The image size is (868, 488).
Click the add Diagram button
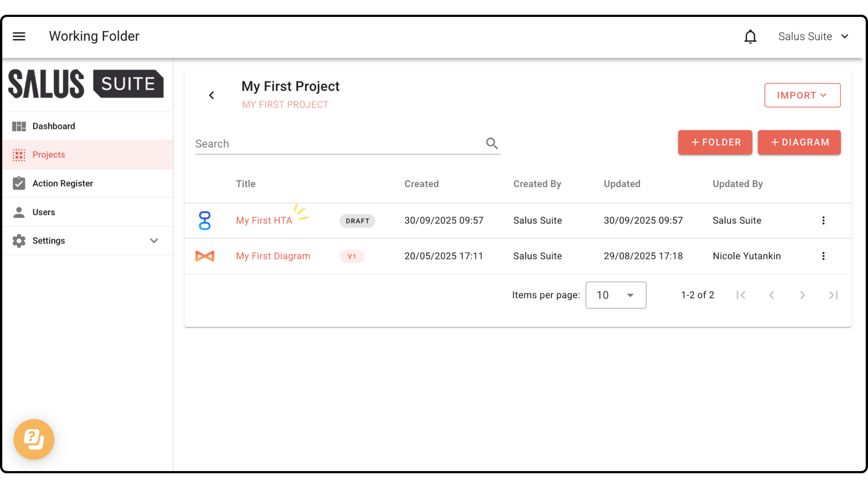799,142
